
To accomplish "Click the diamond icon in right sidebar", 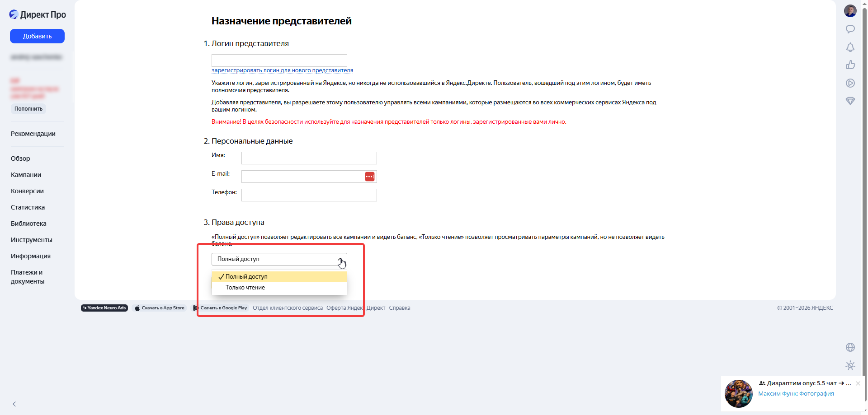I will [x=850, y=101].
